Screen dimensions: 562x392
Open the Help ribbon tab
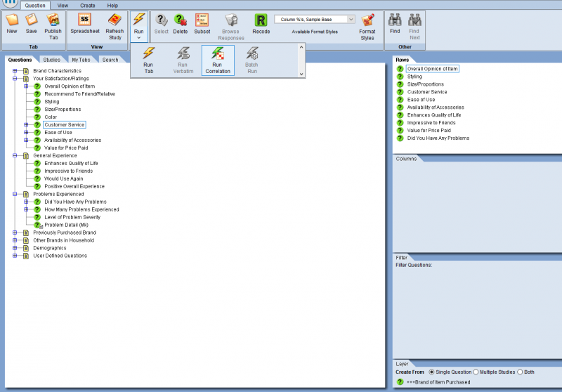pos(112,6)
